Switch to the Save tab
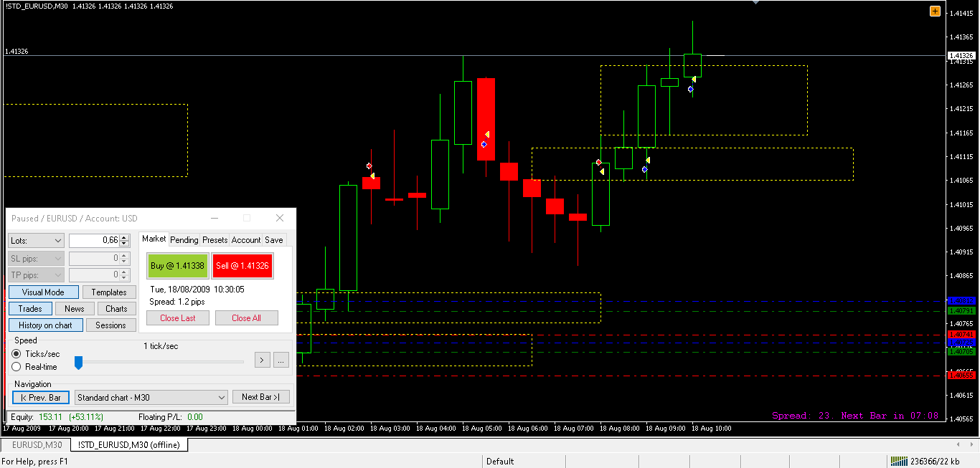This screenshot has height=468, width=980. click(274, 240)
